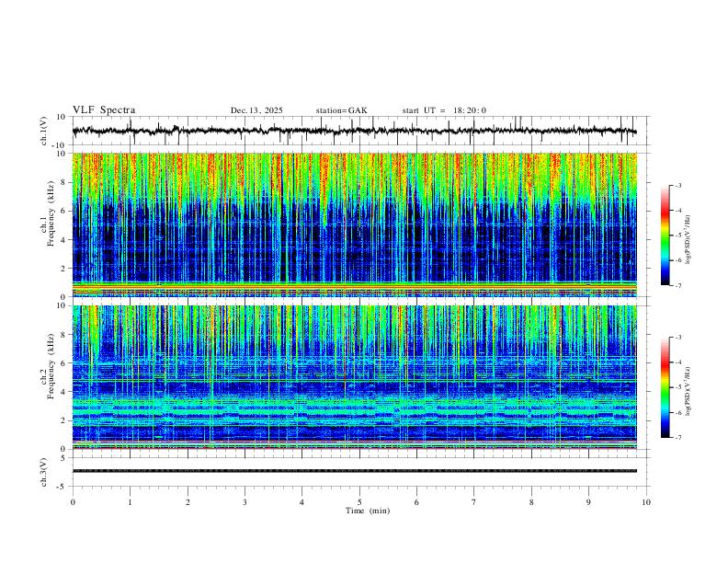728x563 pixels.
Task: Click the ch.2 colorbar '-5' label
Action: [x=678, y=387]
